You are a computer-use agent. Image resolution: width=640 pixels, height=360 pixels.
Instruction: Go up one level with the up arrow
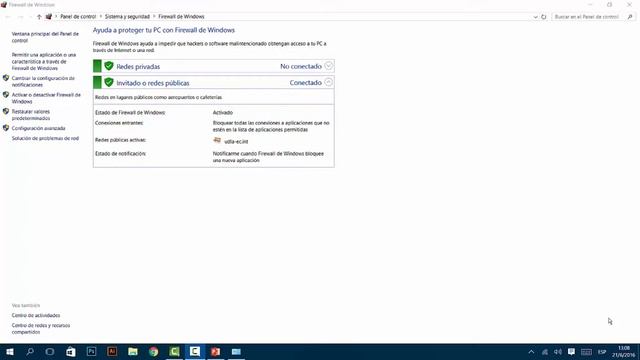click(x=39, y=17)
